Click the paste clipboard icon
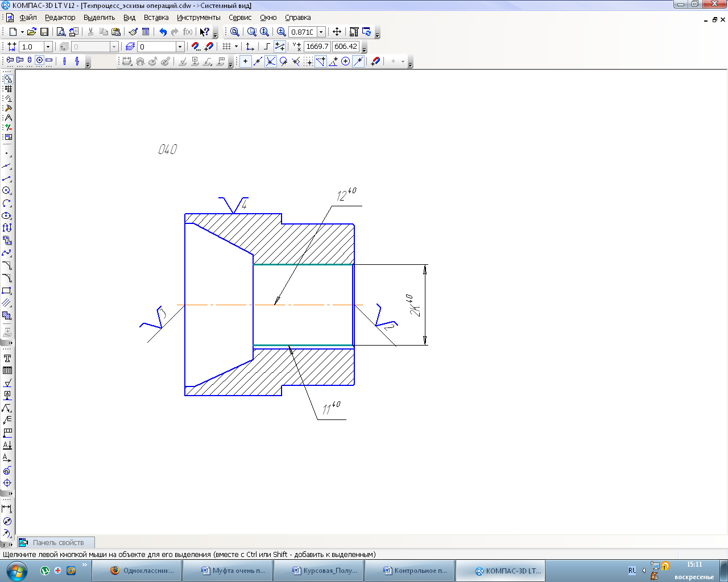The width and height of the screenshot is (728, 582). coord(116,32)
